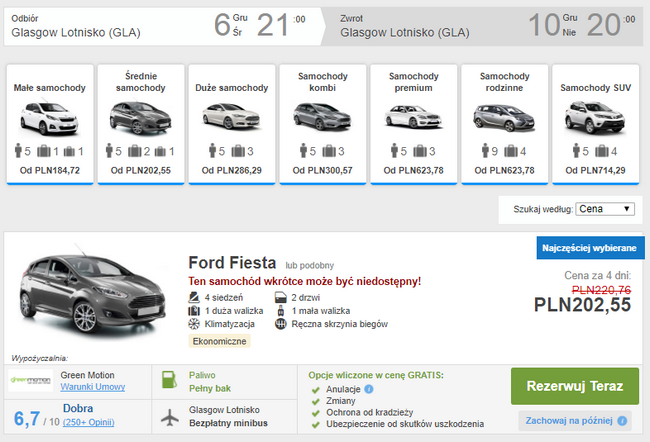
Task: Open the Warunki Umowy link
Action: click(92, 387)
